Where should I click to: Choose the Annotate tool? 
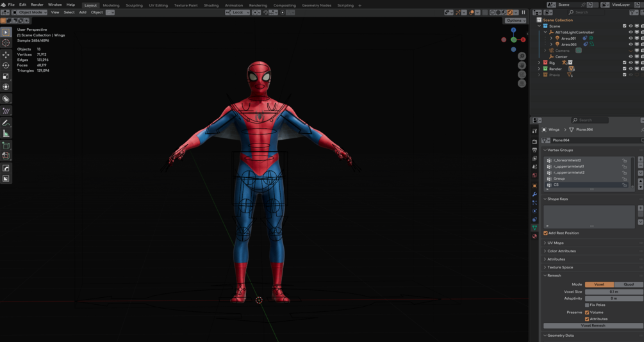coord(6,122)
